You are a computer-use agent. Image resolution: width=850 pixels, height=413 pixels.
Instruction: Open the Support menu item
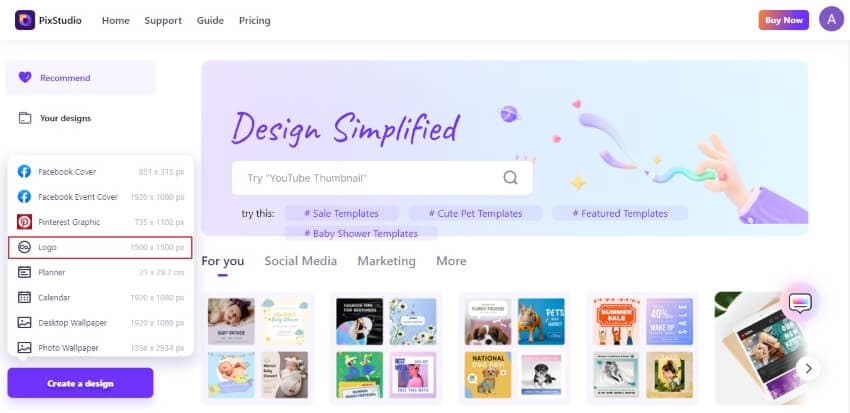163,20
